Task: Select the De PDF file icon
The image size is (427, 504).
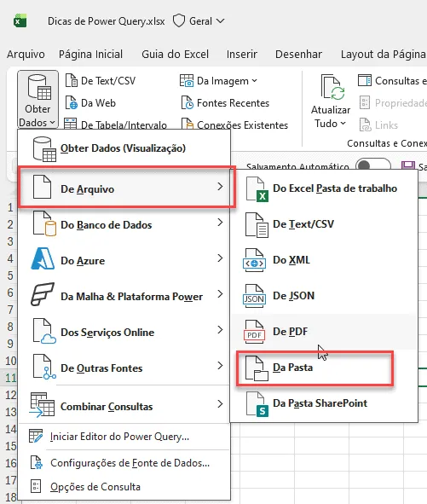Action: [x=254, y=332]
